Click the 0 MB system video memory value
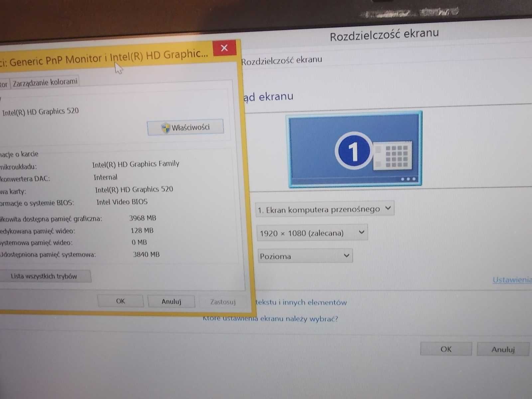This screenshot has width=532, height=399. click(139, 242)
